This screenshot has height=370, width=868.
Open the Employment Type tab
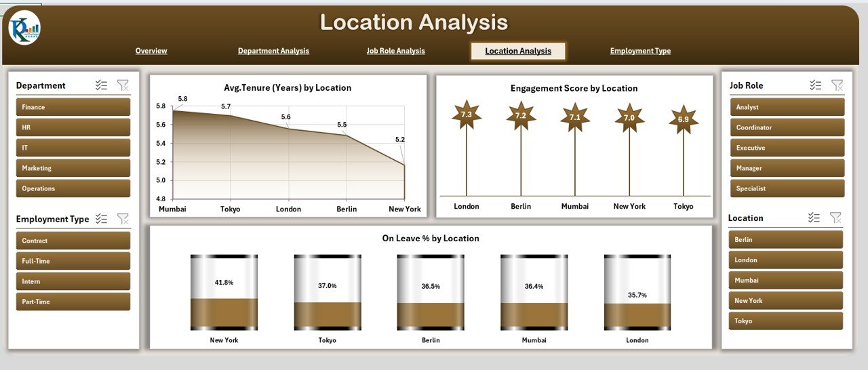click(640, 51)
